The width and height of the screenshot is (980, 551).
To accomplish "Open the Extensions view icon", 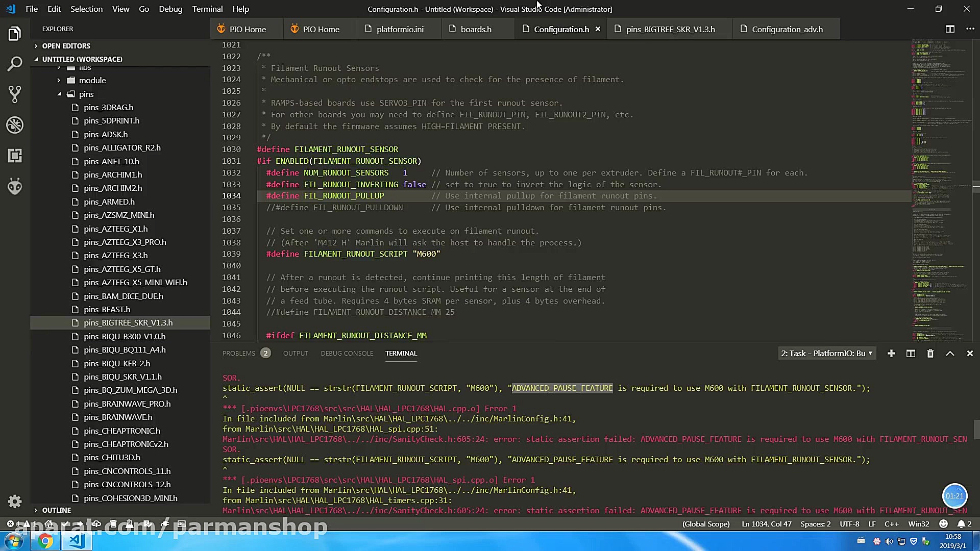I will 15,156.
